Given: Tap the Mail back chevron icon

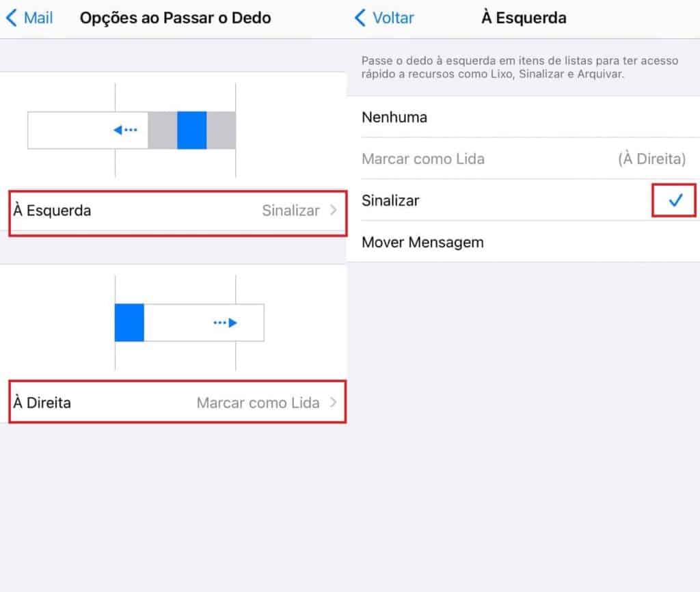Looking at the screenshot, I should (12, 18).
